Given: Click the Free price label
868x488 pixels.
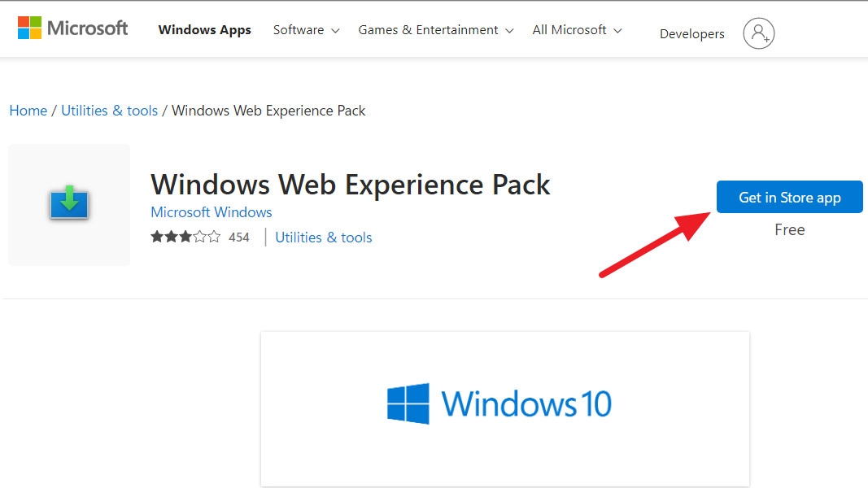Looking at the screenshot, I should [789, 229].
